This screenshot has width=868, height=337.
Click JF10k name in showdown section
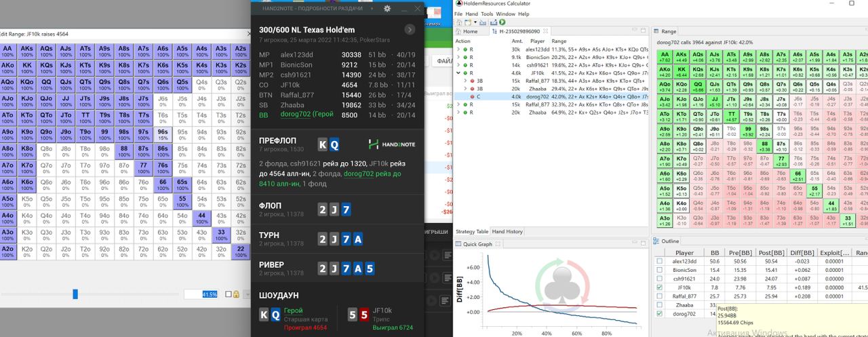coord(382,310)
